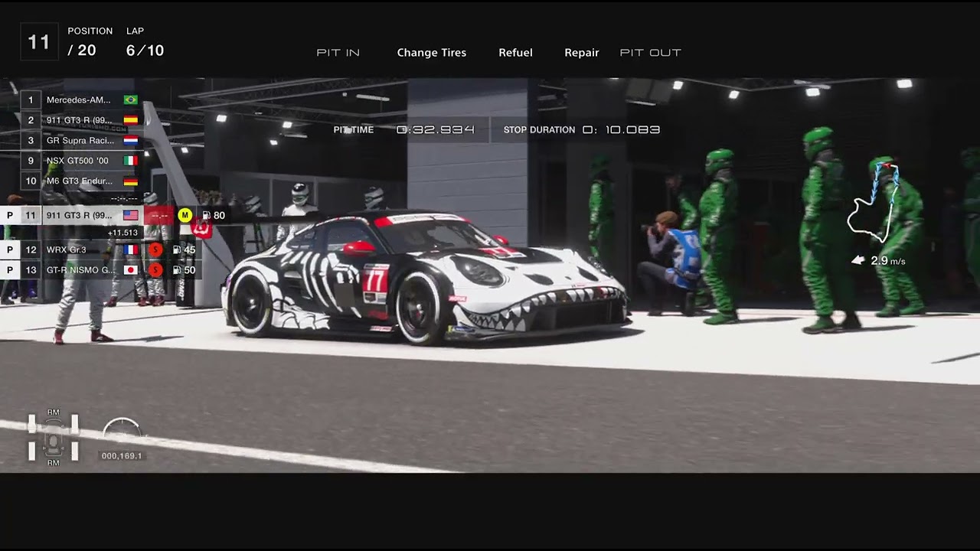Screen dimensions: 980x551
Task: Select the Change Tires pit option
Action: 431,53
